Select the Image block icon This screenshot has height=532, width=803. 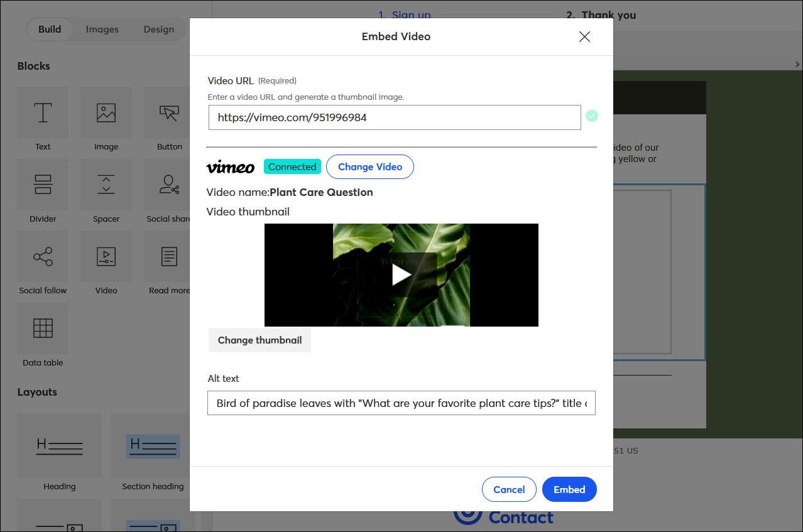(x=106, y=112)
